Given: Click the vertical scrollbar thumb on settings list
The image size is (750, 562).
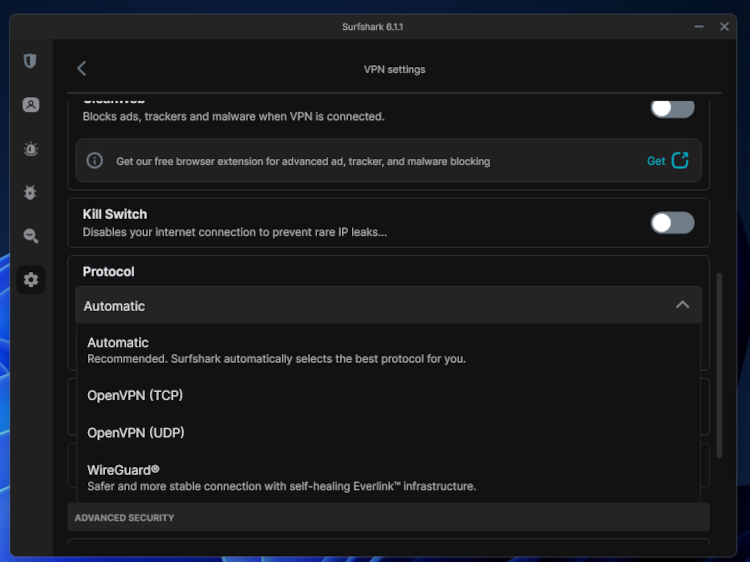Looking at the screenshot, I should [719, 365].
